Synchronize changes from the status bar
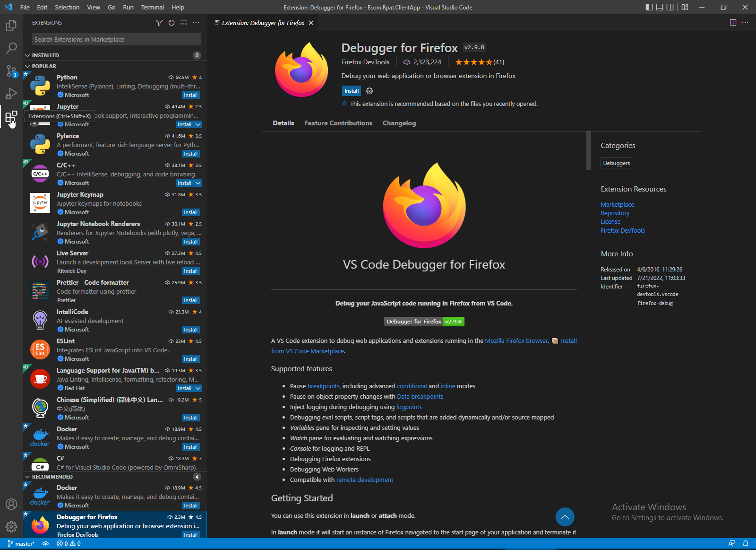756x550 pixels. [46, 544]
